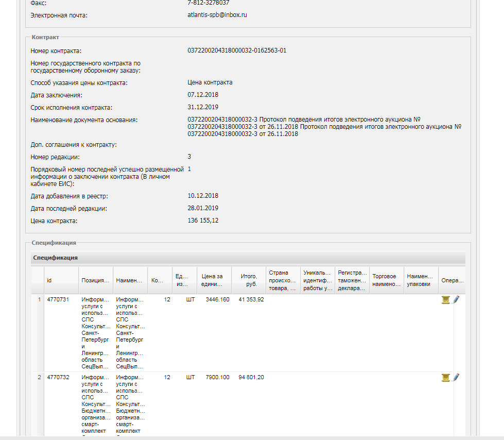
Task: Click the Наименование column header
Action: [x=130, y=280]
